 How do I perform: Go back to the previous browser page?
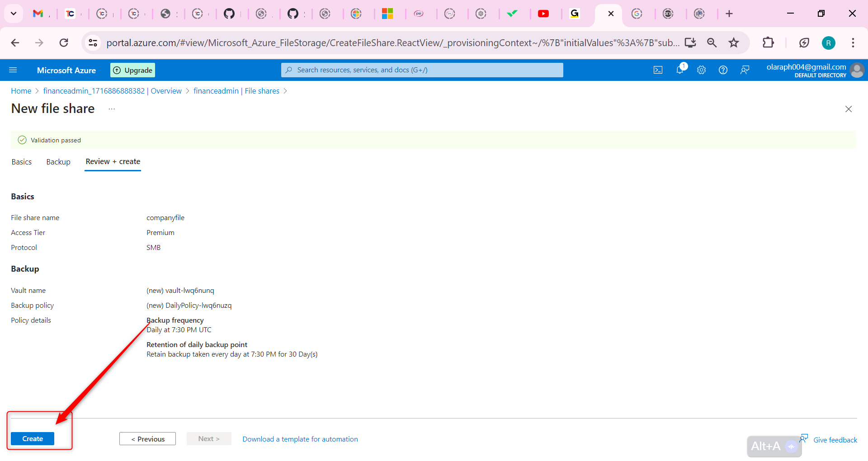[x=15, y=43]
